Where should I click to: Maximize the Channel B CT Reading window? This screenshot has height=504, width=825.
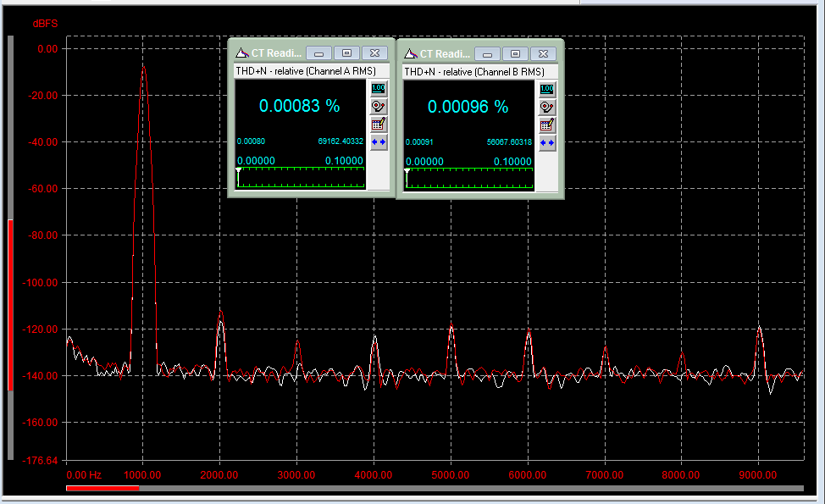(x=516, y=54)
